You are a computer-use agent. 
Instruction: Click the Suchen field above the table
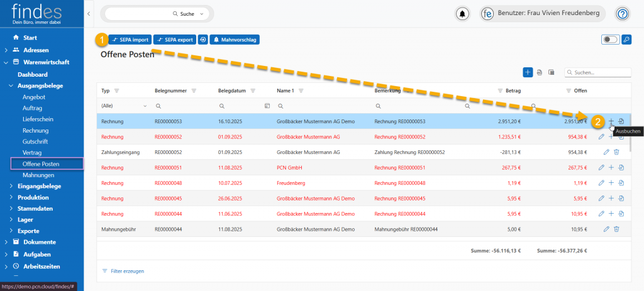(x=600, y=72)
